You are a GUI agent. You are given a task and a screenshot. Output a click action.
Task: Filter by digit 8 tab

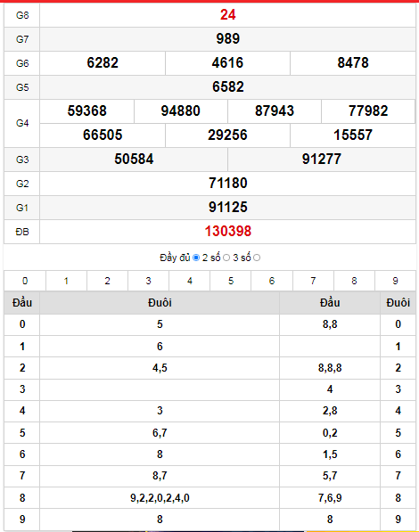click(x=354, y=281)
